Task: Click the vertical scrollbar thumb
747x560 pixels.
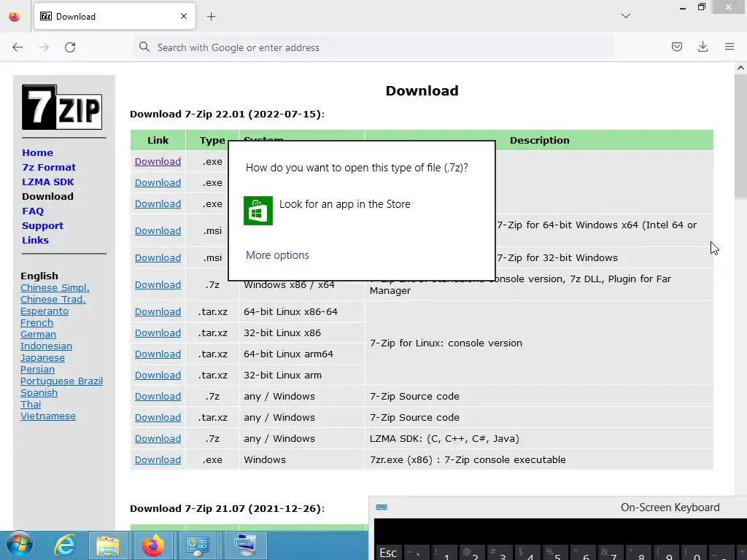Action: (740, 136)
